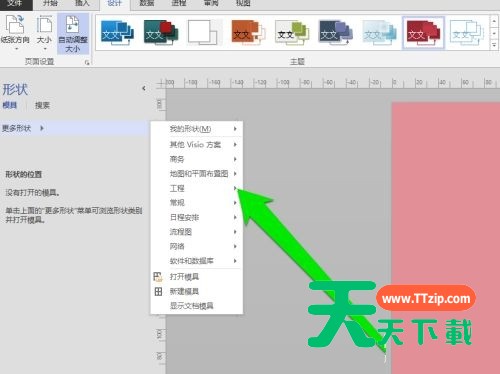The width and height of the screenshot is (500, 374).
Task: Apply the white theme with blue outline
Action: pyautogui.click(x=467, y=33)
